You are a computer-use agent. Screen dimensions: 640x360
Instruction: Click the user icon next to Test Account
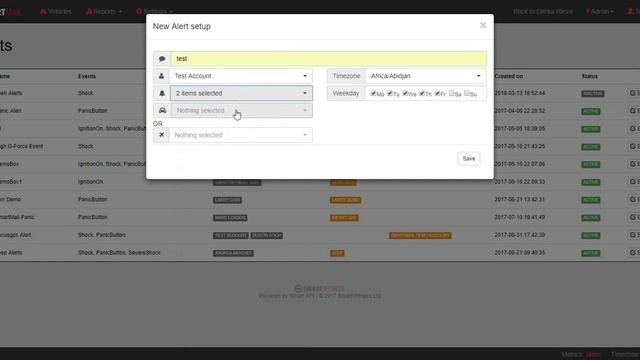point(162,76)
